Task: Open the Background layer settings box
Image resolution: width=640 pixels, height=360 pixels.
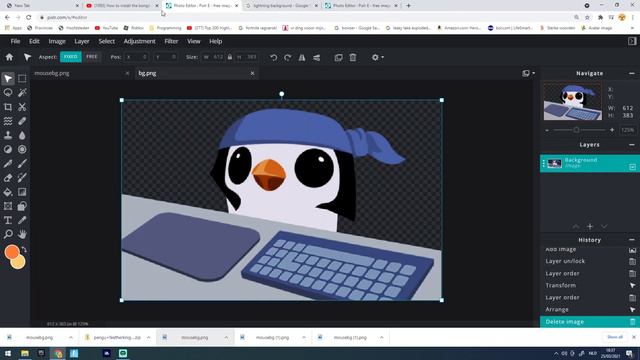Action: pos(632,167)
